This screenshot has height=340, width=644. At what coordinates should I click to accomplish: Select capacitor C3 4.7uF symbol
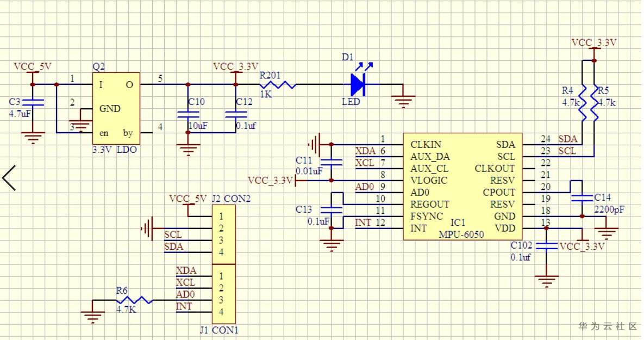33,102
